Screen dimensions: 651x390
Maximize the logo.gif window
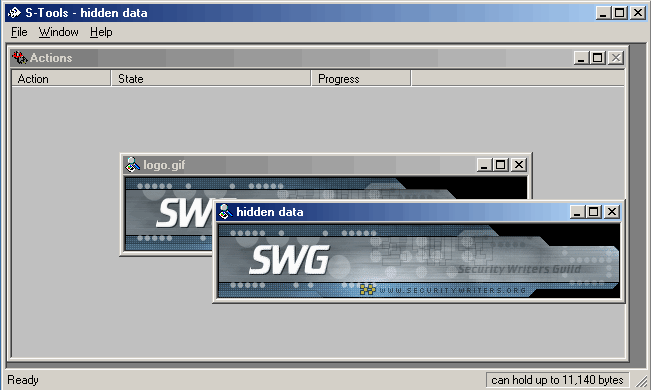500,165
